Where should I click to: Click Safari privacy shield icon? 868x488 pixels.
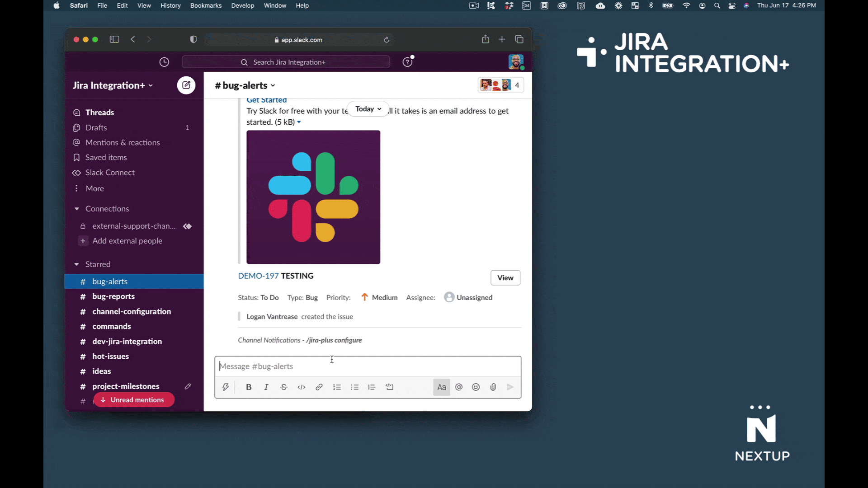tap(193, 40)
